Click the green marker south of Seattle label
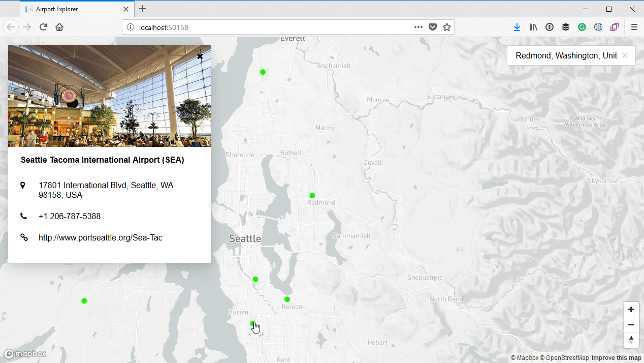This screenshot has height=363, width=644. click(255, 279)
